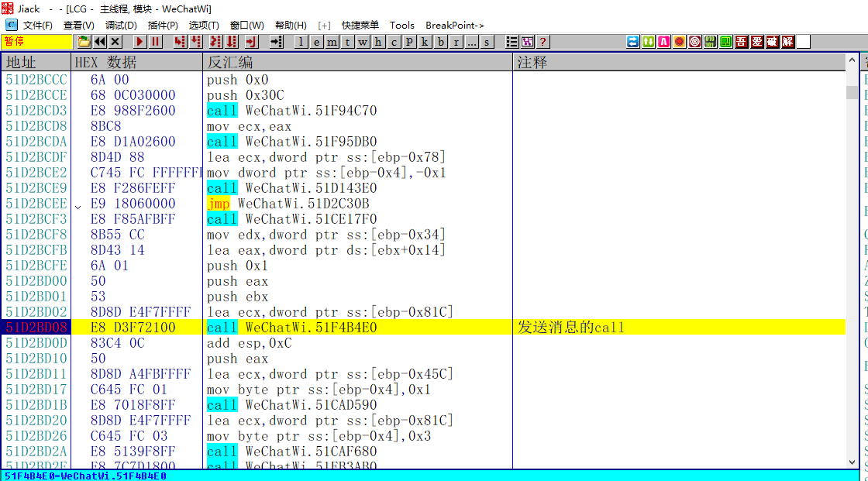Open the 快捷菜单 menu
Screen dimensions: 868x481
pos(360,26)
